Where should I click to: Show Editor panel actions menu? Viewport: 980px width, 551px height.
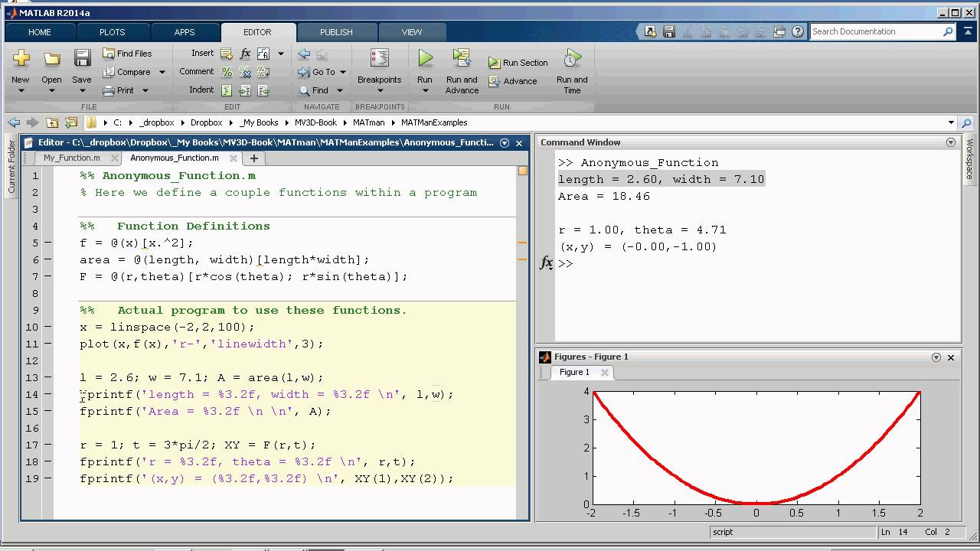[505, 142]
